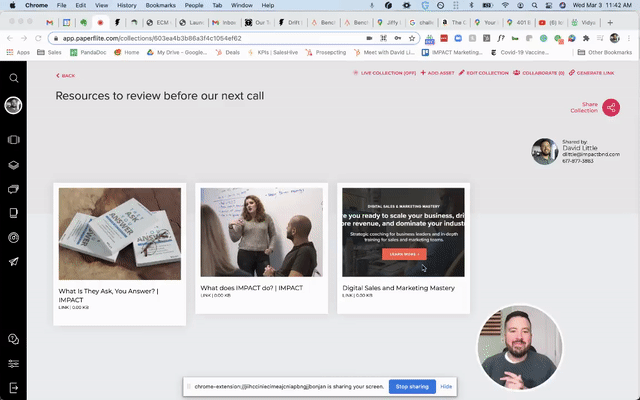The height and width of the screenshot is (400, 640).
Task: Open a new tab with plus button
Action: tap(610, 23)
